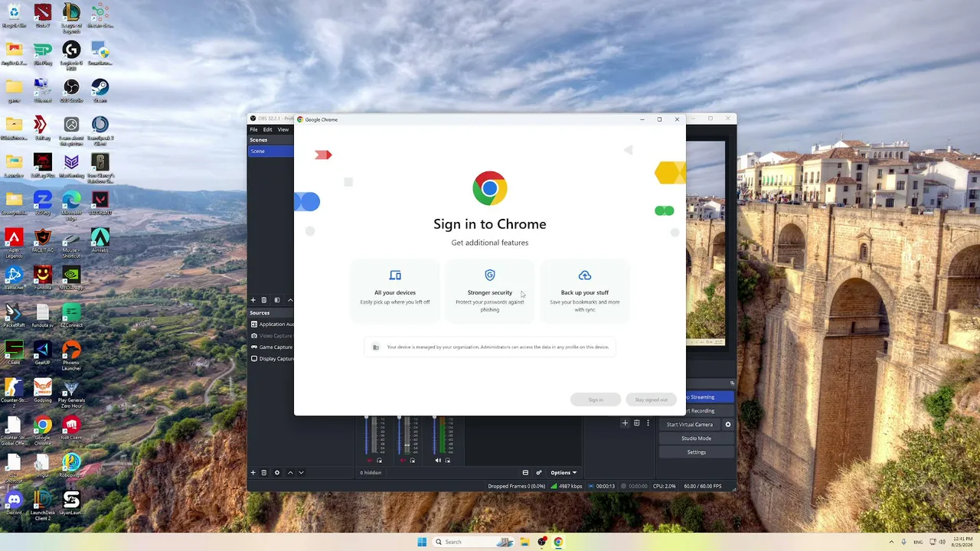Remove the selected scene with trash icon
The height and width of the screenshot is (551, 980).
[264, 300]
